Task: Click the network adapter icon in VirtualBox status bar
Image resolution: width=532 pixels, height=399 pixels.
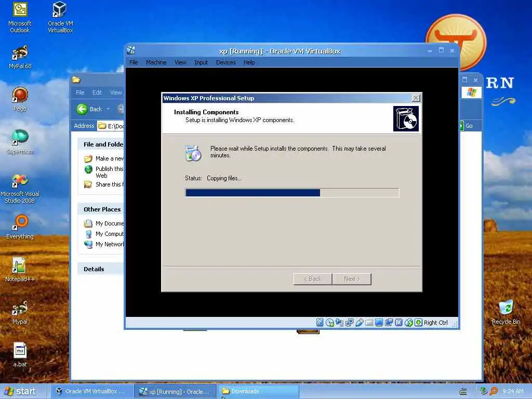Action: (x=349, y=322)
